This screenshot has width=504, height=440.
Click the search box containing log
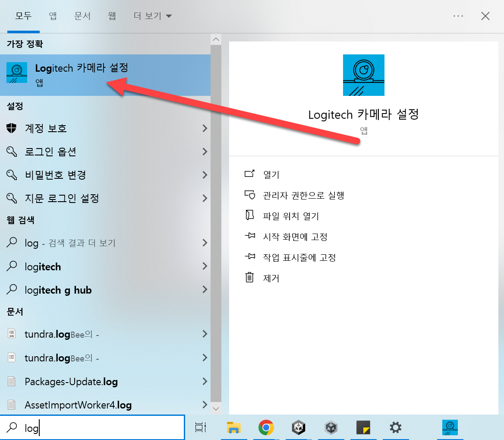pyautogui.click(x=93, y=427)
